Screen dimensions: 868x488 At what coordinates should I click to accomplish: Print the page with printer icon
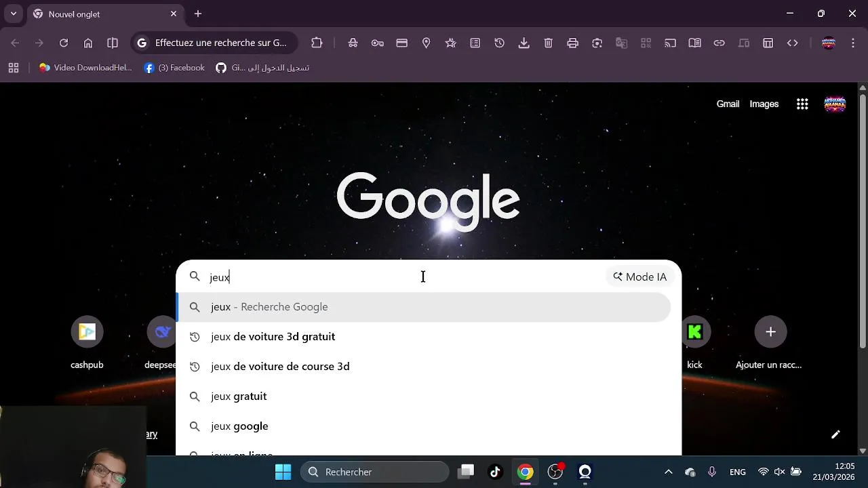point(573,43)
